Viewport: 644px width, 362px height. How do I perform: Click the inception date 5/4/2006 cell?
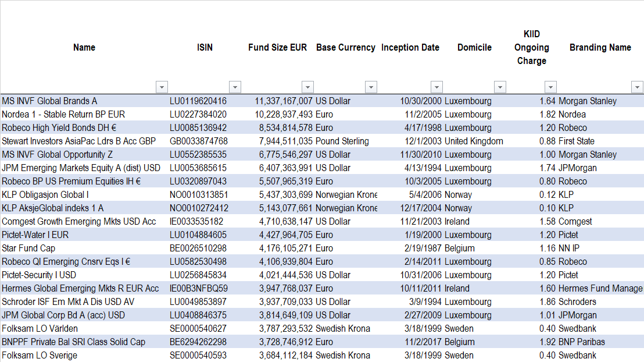425,195
